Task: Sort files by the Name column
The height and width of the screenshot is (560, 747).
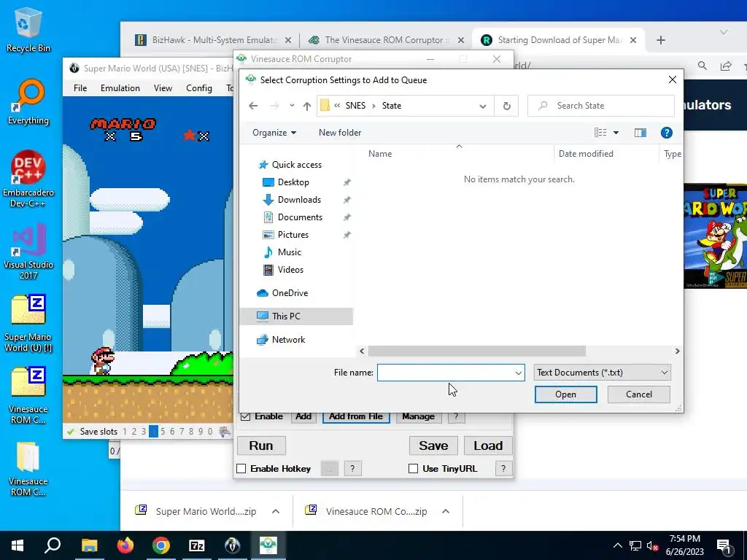Action: (379, 154)
